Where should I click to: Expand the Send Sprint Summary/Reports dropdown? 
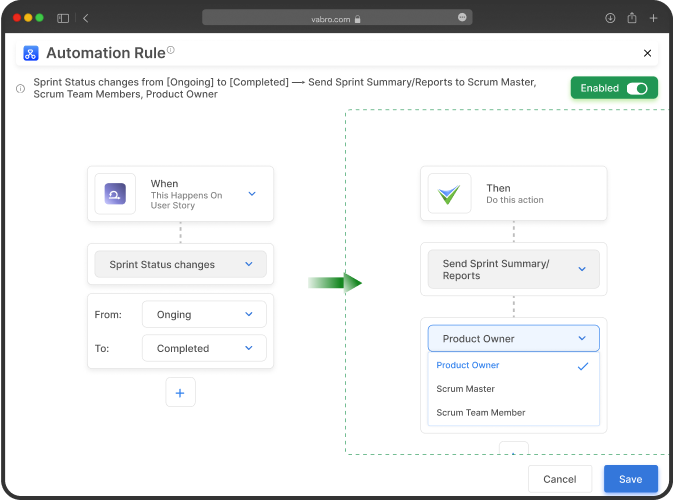513,270
